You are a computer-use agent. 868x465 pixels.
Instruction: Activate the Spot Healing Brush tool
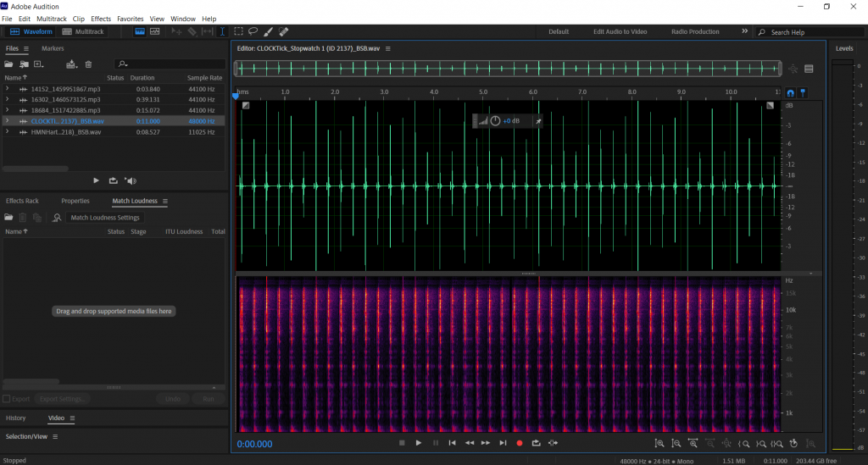pos(283,31)
